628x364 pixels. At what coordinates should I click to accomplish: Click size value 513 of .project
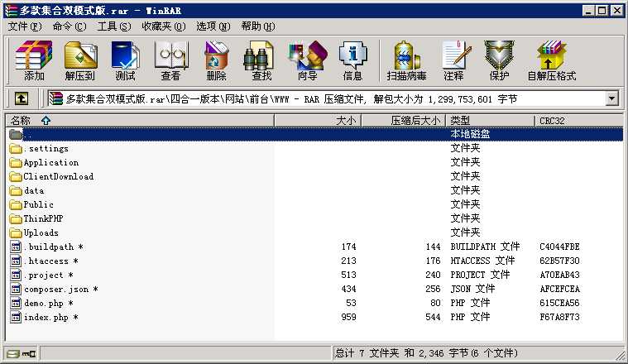click(348, 275)
